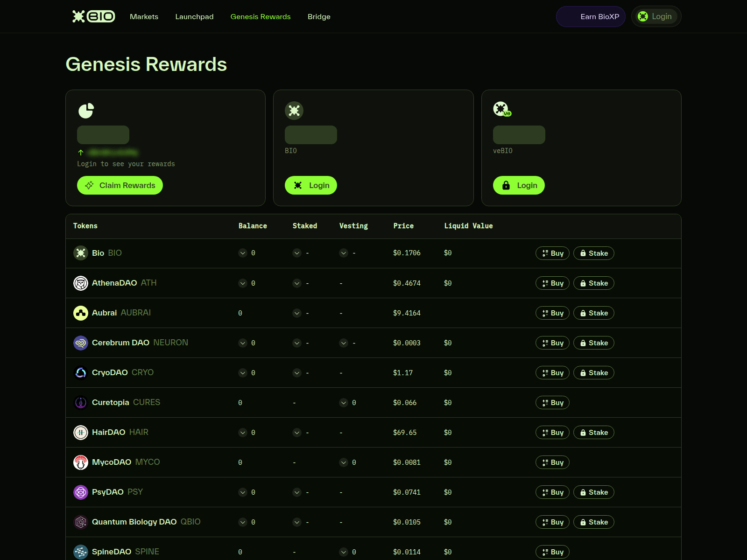Expand the Balance dropdown for Bio
Image resolution: width=747 pixels, height=560 pixels.
[243, 253]
